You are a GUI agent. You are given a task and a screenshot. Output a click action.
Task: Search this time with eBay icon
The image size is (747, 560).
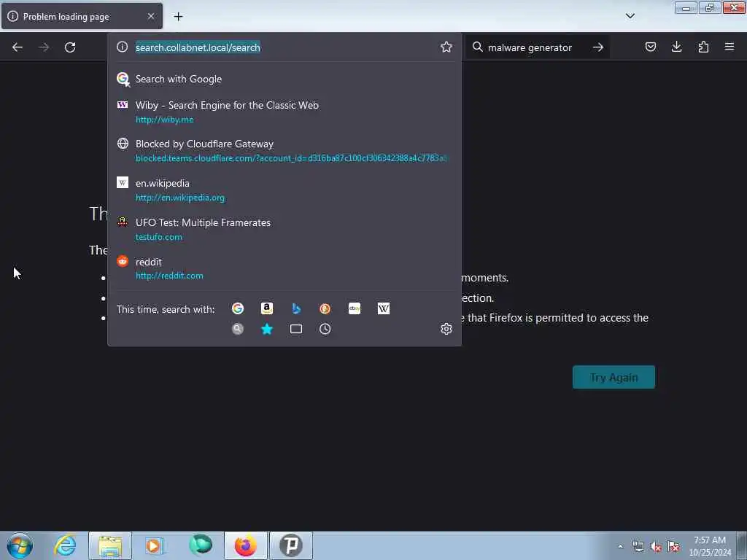click(355, 308)
